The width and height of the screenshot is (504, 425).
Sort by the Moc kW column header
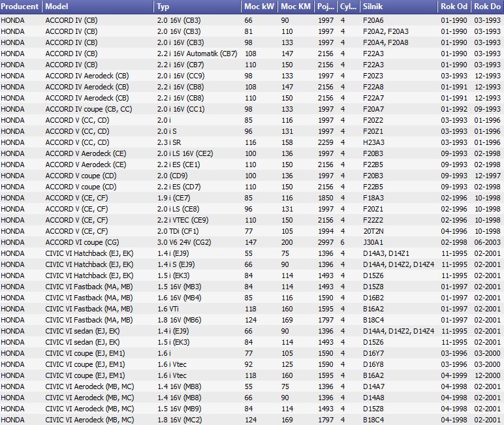(259, 7)
